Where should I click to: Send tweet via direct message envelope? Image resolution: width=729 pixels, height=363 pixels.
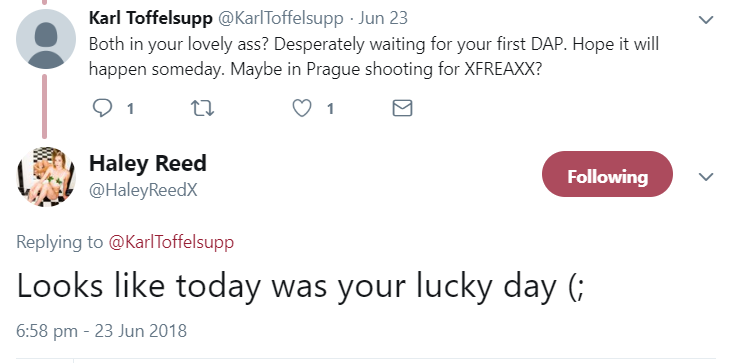[402, 108]
